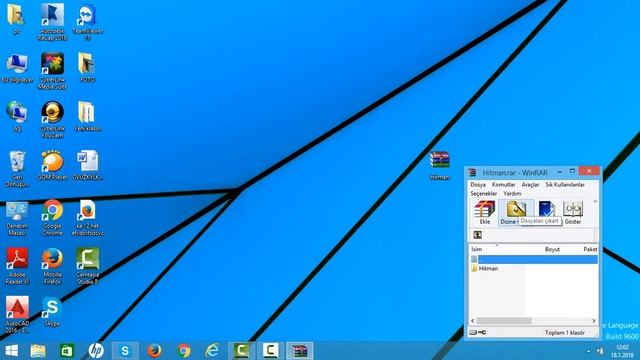Click the scroll left arrow in WinRAR list

coord(473,321)
